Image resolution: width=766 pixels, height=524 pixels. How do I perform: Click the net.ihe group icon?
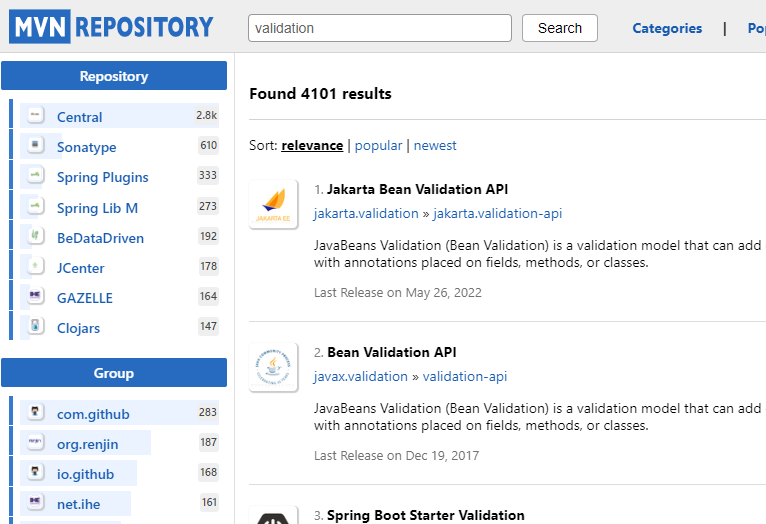point(35,502)
